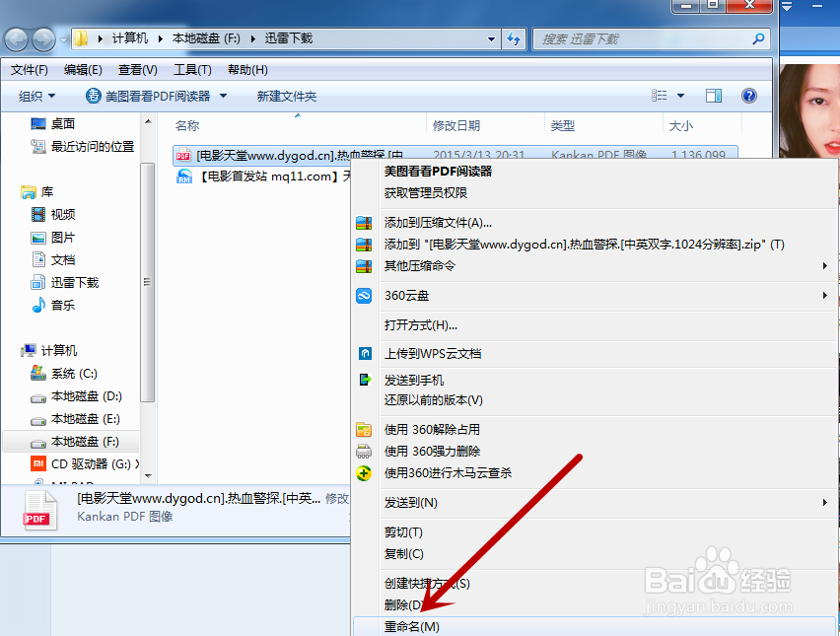Click the Back navigation arrow
Screen dimensions: 840x636
point(16,39)
